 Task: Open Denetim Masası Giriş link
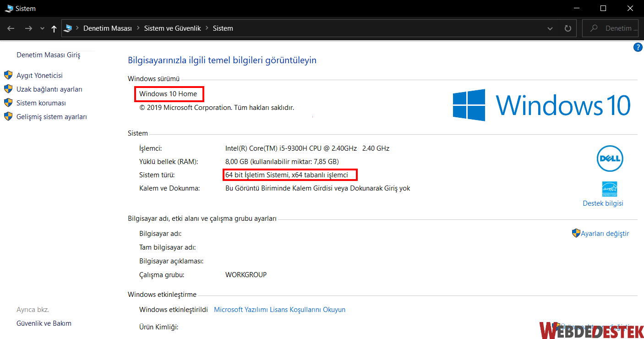tap(48, 55)
